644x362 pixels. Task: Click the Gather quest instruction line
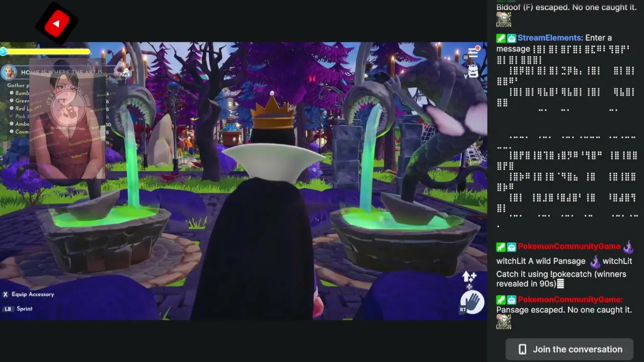(18, 85)
